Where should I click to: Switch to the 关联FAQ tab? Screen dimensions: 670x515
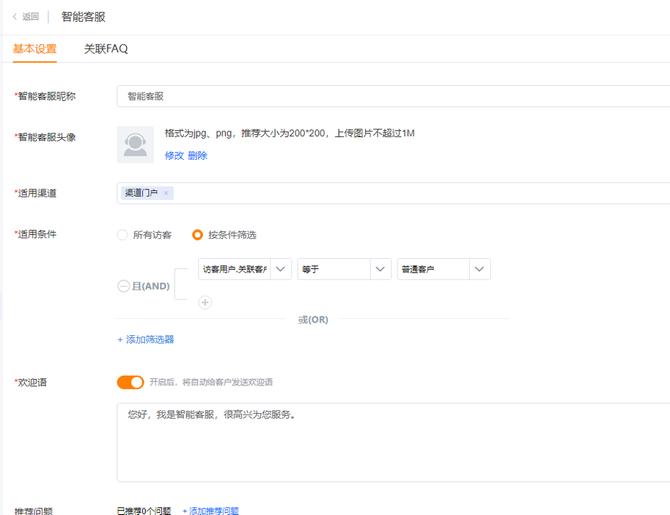point(105,49)
